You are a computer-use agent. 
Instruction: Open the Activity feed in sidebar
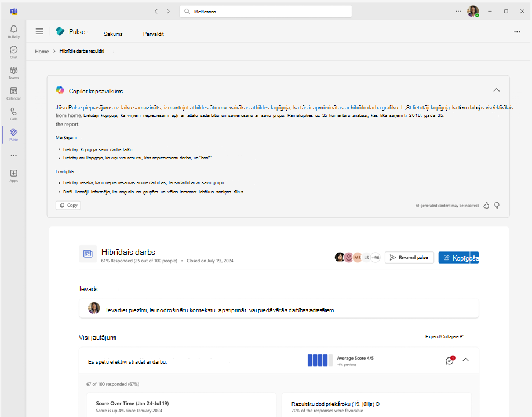point(13,31)
